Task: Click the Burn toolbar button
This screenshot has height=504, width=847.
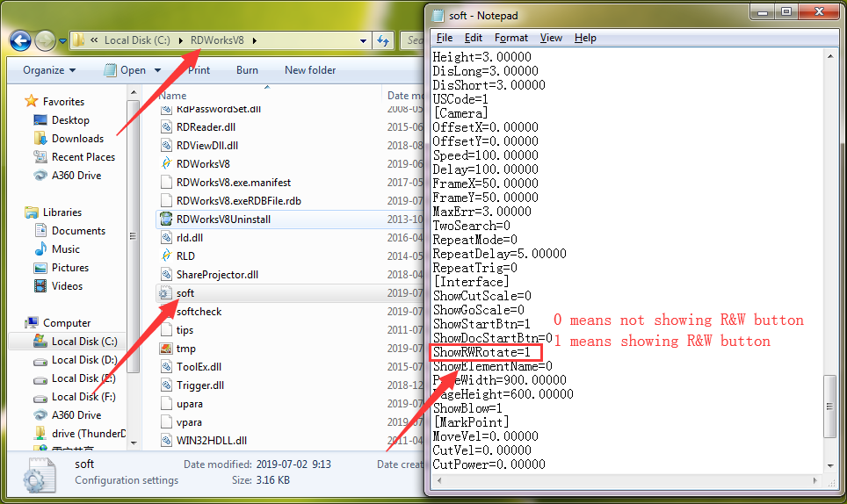Action: (x=247, y=70)
